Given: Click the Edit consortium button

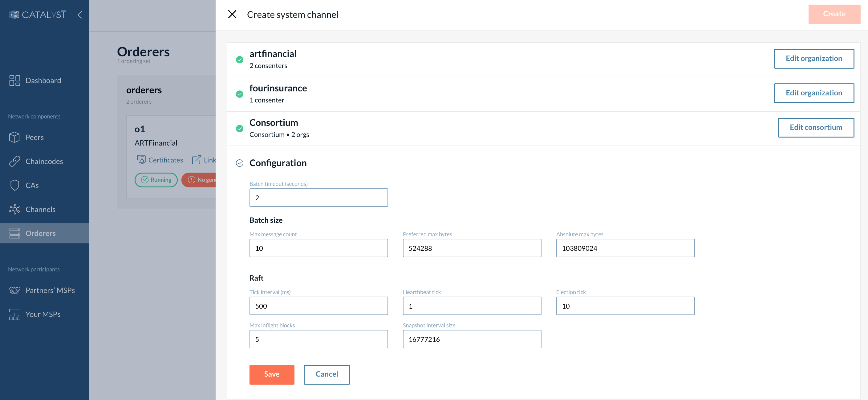Looking at the screenshot, I should click(816, 127).
